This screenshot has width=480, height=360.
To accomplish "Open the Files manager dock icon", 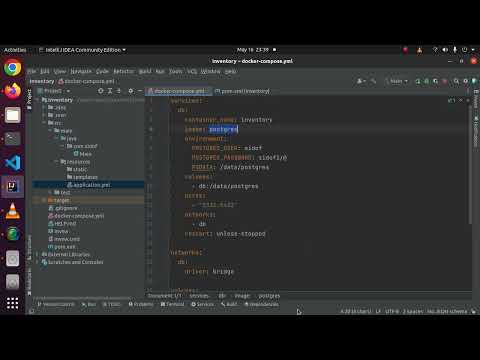I will [x=12, y=115].
